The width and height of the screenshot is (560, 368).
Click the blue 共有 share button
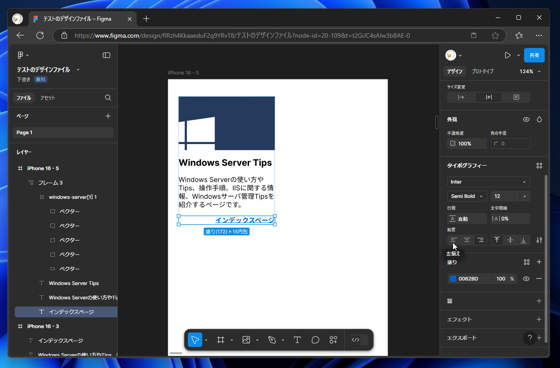(x=534, y=55)
